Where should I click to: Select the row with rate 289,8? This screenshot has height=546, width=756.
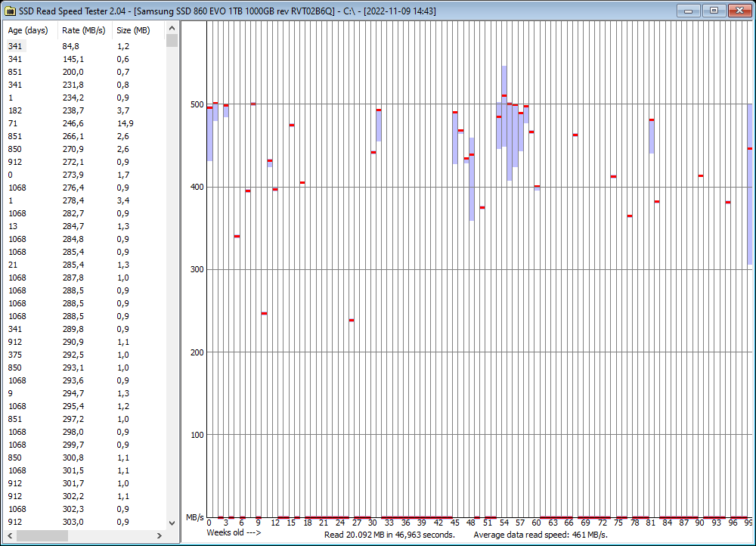(x=85, y=329)
